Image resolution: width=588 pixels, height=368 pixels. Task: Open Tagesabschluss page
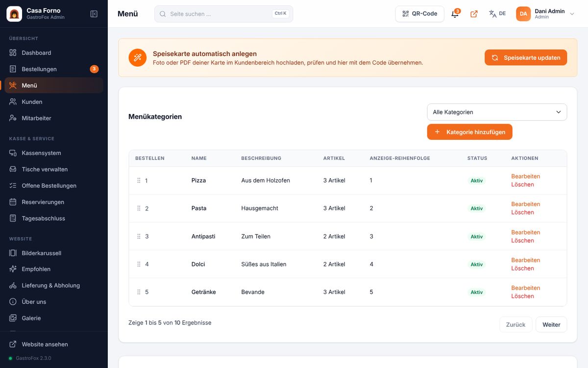click(x=54, y=218)
